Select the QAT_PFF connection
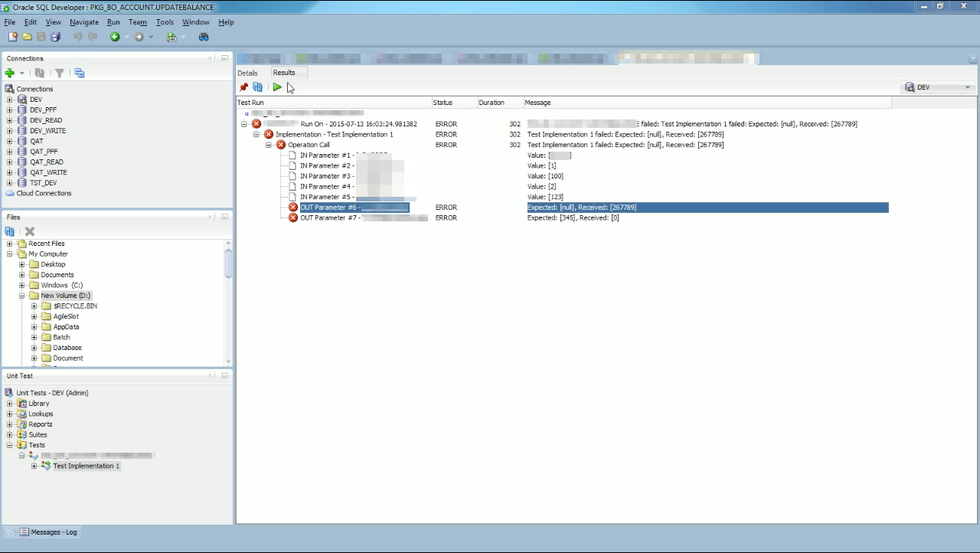This screenshot has height=553, width=980. pos(43,152)
